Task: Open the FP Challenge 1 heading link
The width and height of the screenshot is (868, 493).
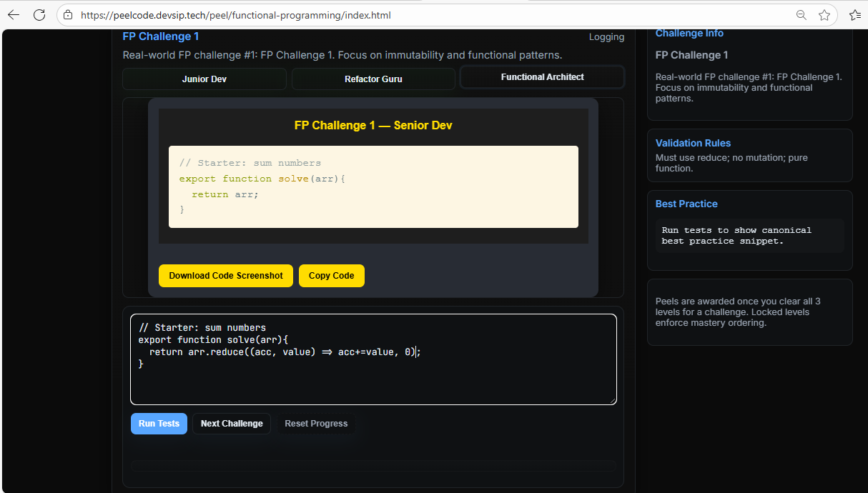Action: (x=160, y=36)
